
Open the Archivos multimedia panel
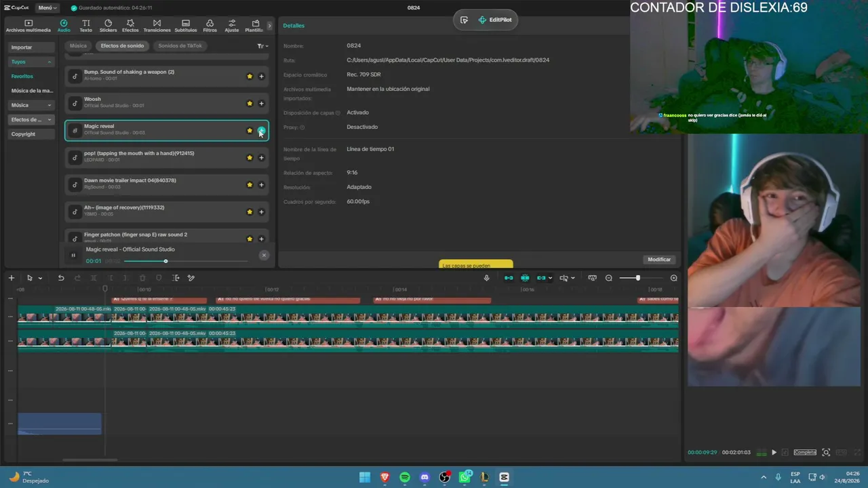tap(28, 26)
